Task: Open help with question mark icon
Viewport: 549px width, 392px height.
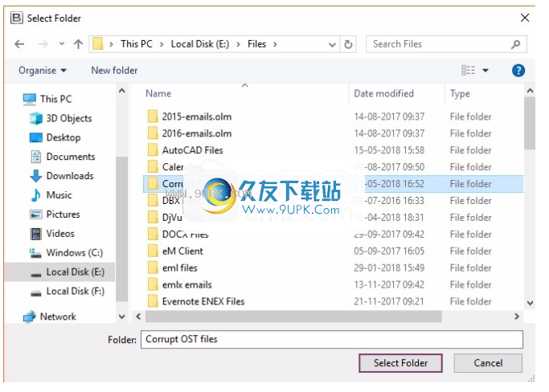Action: coord(518,71)
